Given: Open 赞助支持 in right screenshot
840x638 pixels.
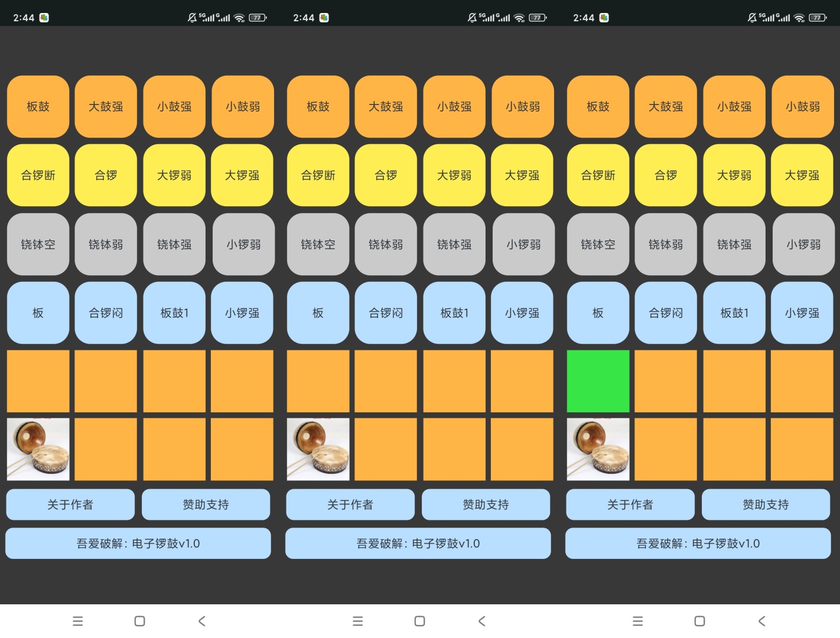Looking at the screenshot, I should [x=766, y=504].
